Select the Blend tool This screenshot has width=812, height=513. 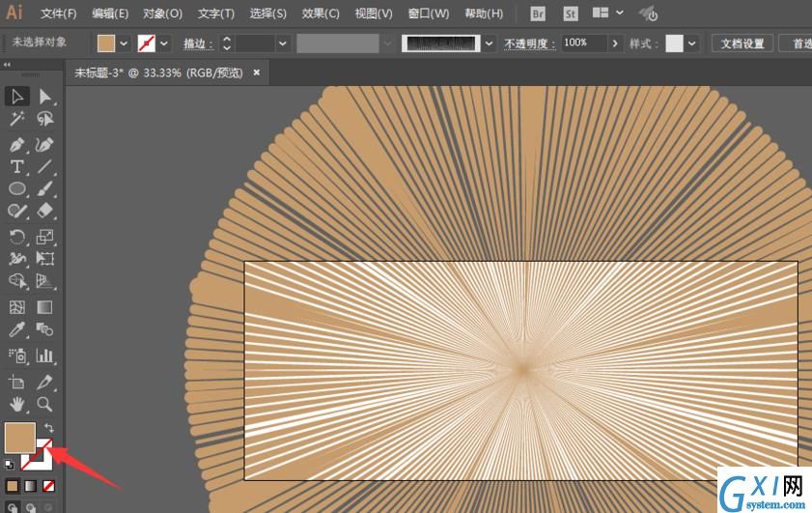click(x=45, y=329)
